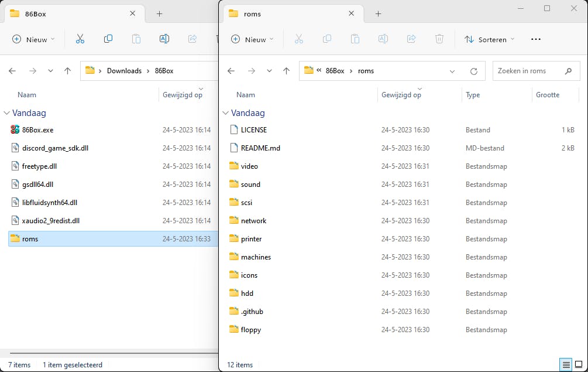
Task: Go back in the roms window
Action: (x=231, y=71)
